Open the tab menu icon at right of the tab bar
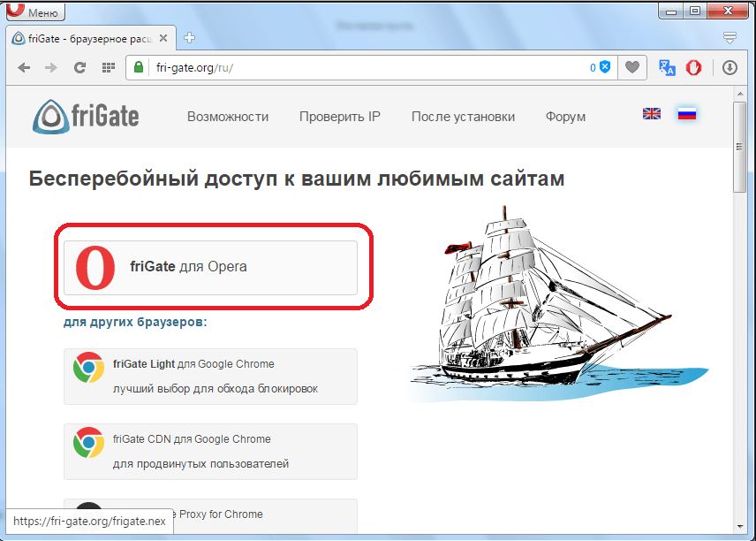756x541 pixels. [x=730, y=38]
